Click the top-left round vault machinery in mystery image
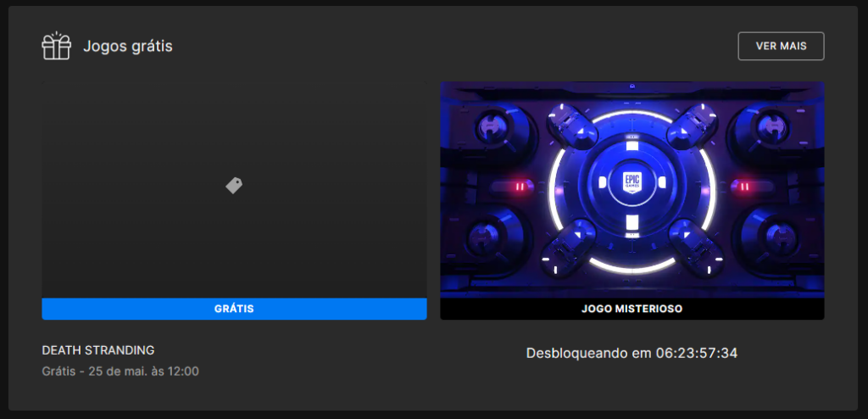 point(490,127)
